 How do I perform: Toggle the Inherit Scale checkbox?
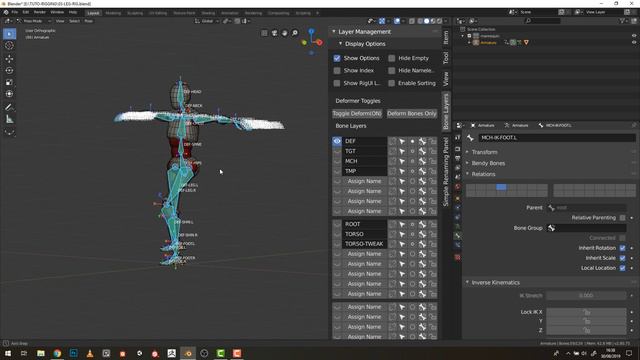pos(622,258)
